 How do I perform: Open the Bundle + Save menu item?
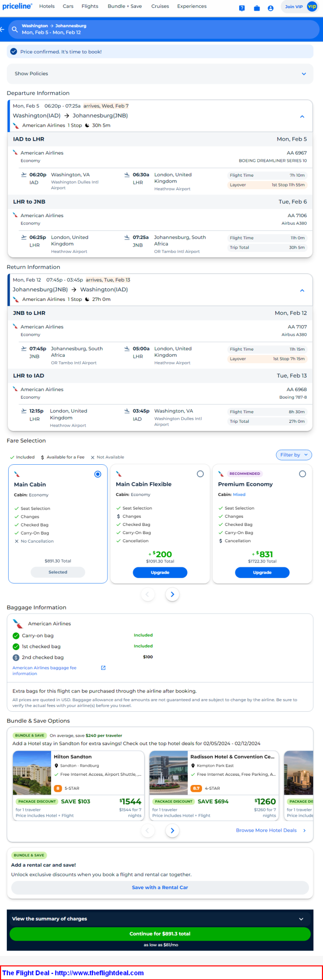(x=124, y=6)
